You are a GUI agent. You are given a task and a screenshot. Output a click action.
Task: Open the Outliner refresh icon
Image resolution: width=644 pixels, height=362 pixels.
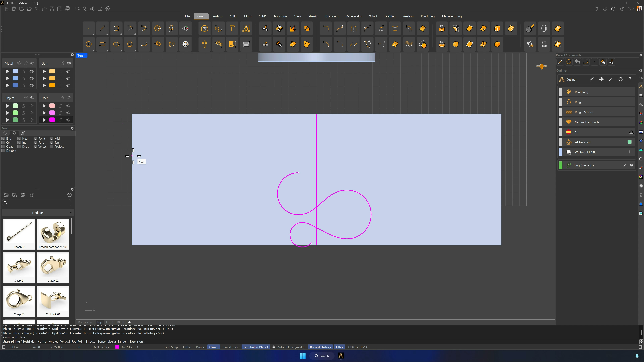pos(620,79)
